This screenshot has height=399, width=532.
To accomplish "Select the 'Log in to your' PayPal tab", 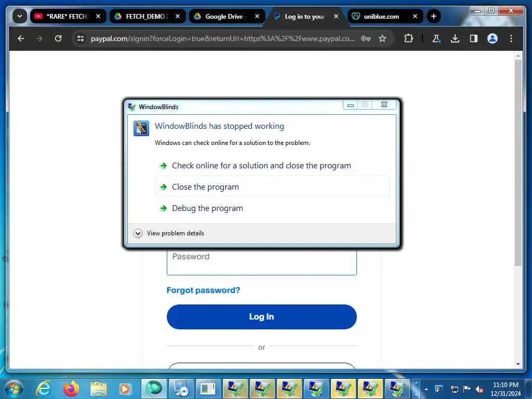I will (x=304, y=16).
